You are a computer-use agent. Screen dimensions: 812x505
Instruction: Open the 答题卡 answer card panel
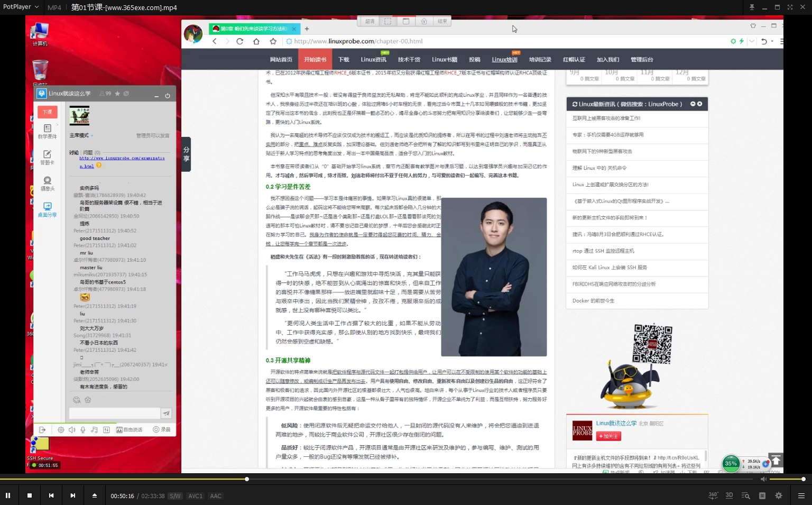(x=47, y=156)
